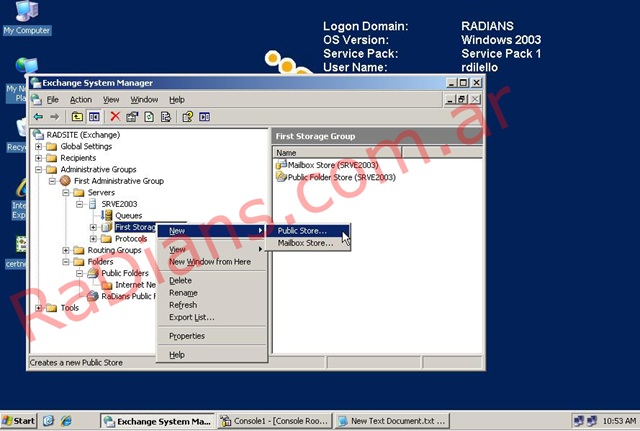The height and width of the screenshot is (431, 640).
Task: Expand the Tools tree node
Action: point(39,308)
